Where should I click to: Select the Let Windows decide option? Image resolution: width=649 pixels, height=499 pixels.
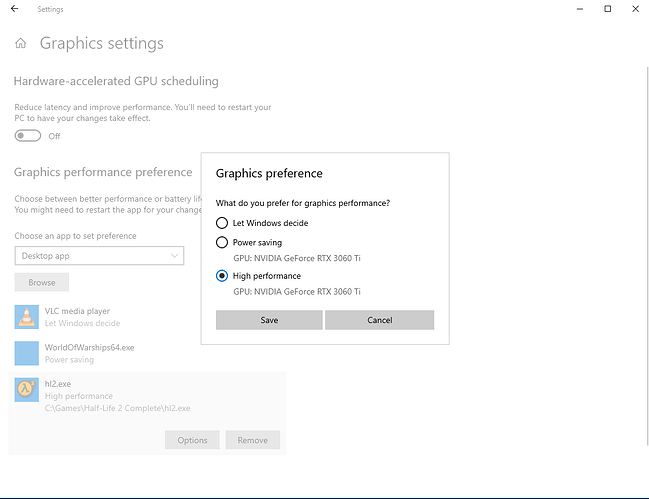[223, 223]
